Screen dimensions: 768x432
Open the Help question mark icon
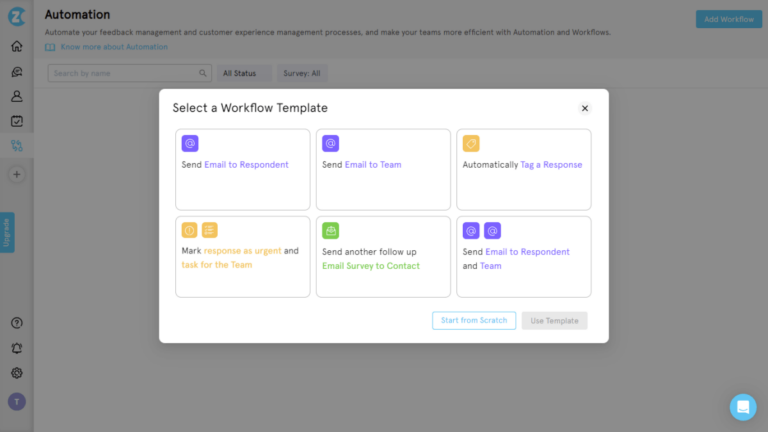tap(17, 323)
